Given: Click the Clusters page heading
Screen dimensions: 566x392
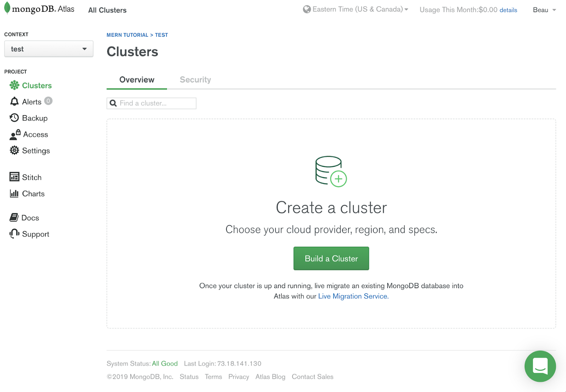Looking at the screenshot, I should click(x=132, y=52).
